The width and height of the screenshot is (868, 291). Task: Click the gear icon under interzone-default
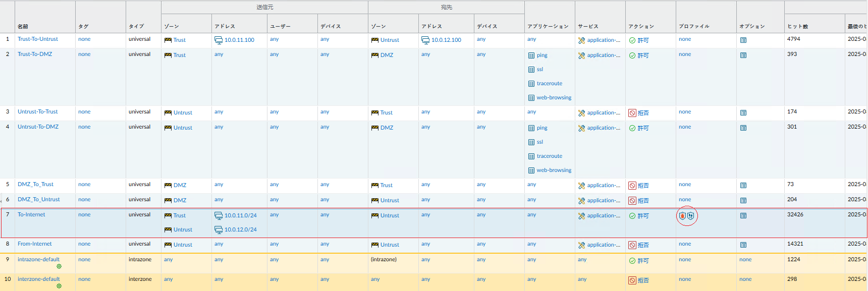coord(59,286)
